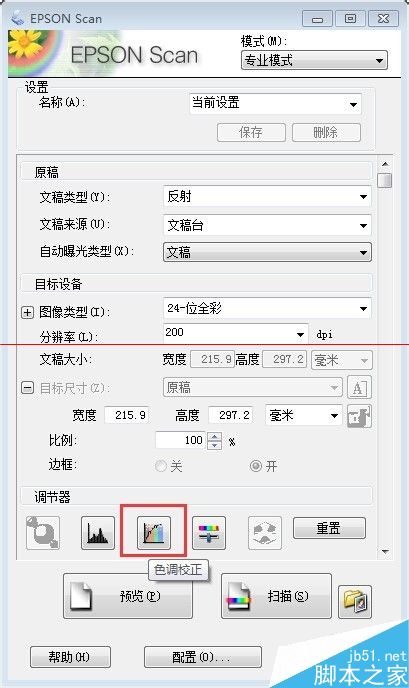Open the 分辨率 dropdown showing 200
The height and width of the screenshot is (688, 409).
[236, 333]
